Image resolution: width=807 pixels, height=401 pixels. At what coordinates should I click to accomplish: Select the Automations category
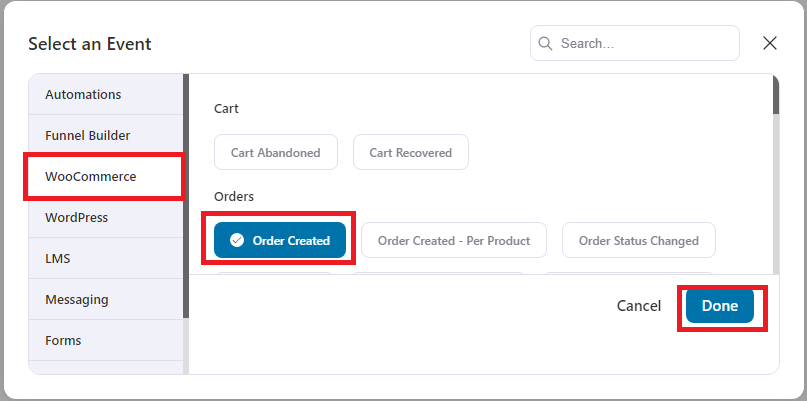coord(106,94)
